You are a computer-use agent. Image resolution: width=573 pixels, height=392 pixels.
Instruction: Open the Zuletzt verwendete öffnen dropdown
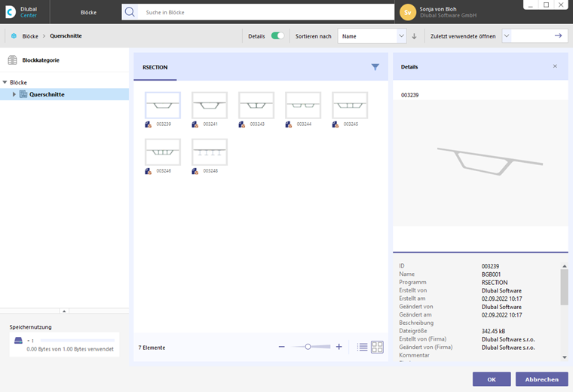(507, 35)
